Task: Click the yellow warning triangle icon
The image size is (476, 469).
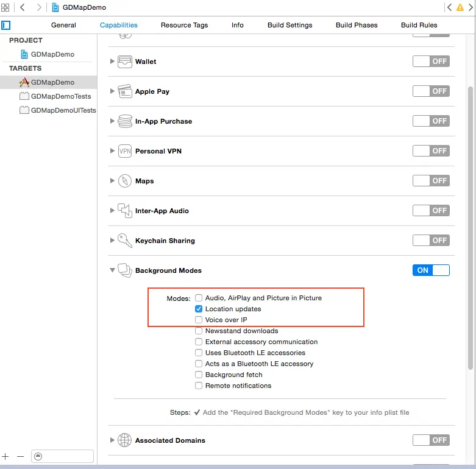Action: (x=460, y=7)
